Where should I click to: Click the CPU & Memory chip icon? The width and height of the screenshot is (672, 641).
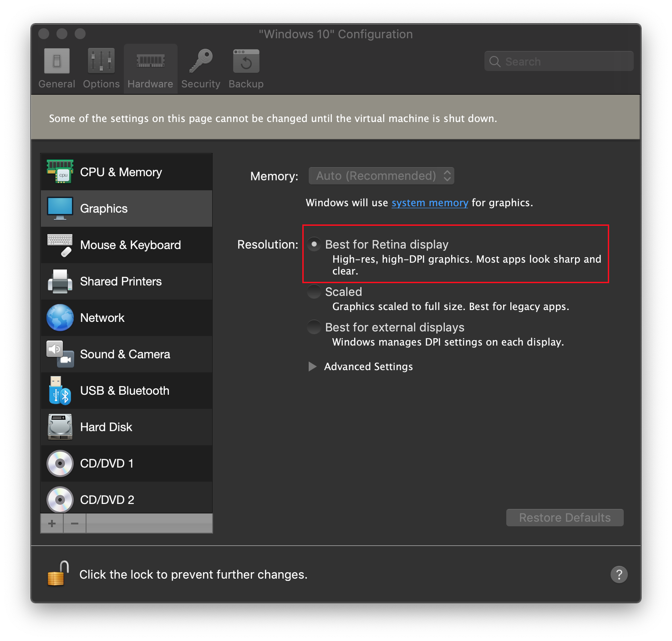[x=60, y=172]
